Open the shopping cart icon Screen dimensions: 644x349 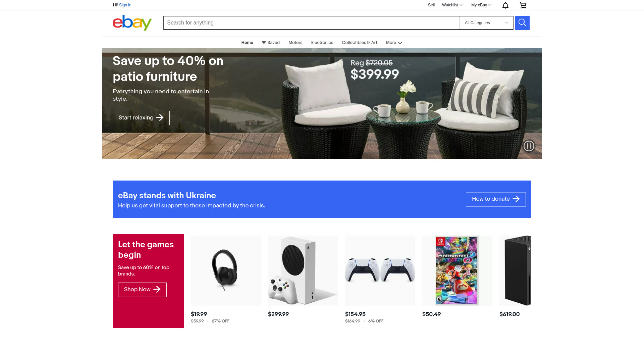coord(523,5)
